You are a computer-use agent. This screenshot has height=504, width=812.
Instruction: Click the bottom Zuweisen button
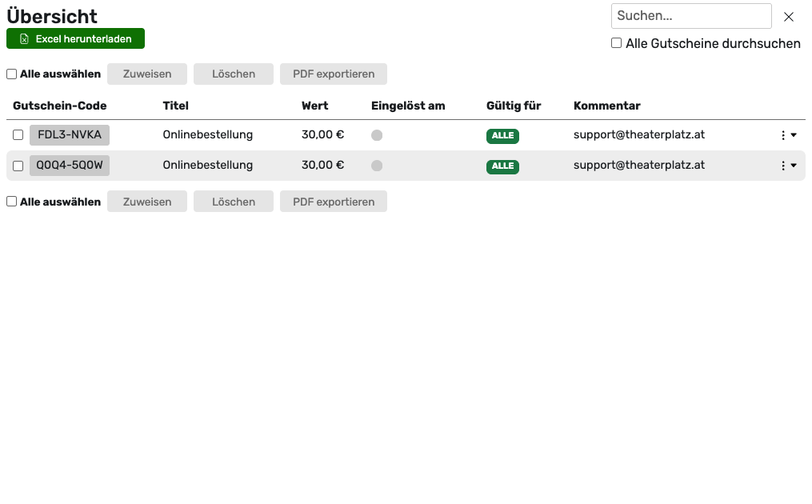point(147,202)
